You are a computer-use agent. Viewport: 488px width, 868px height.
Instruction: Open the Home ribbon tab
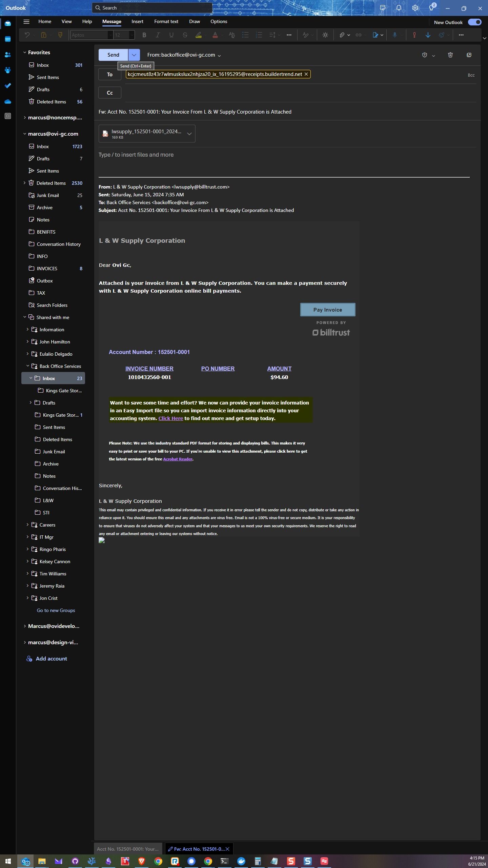click(x=45, y=21)
